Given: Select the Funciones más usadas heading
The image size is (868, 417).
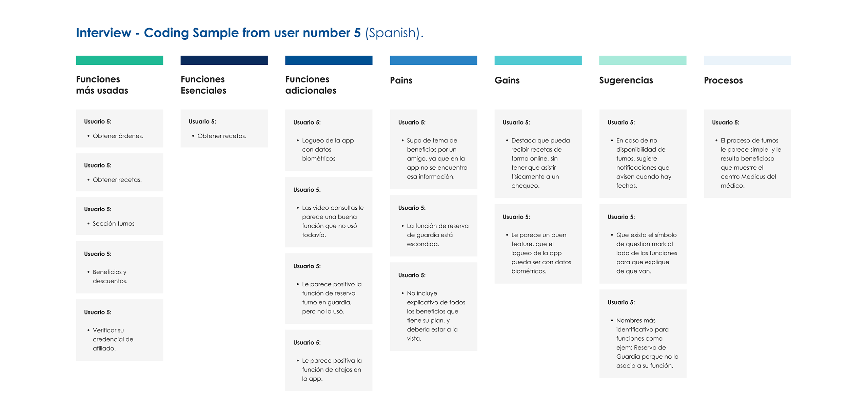Looking at the screenshot, I should (x=102, y=85).
